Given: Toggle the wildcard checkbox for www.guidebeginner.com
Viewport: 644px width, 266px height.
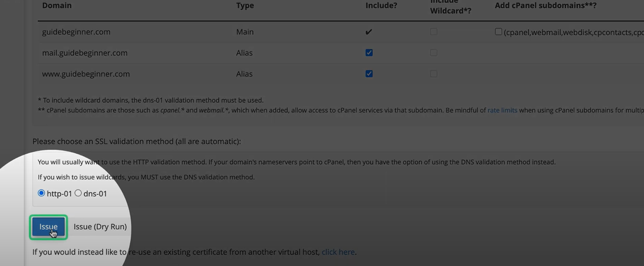Looking at the screenshot, I should (x=433, y=74).
